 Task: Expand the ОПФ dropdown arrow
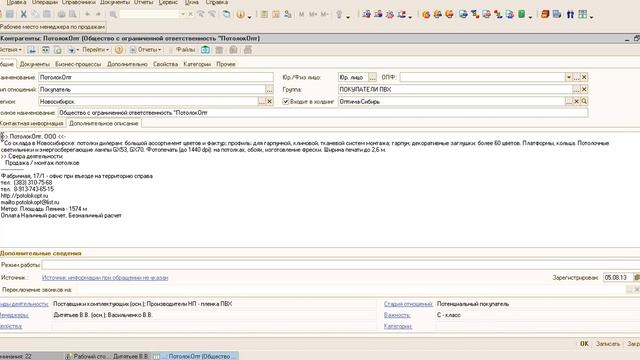point(569,77)
